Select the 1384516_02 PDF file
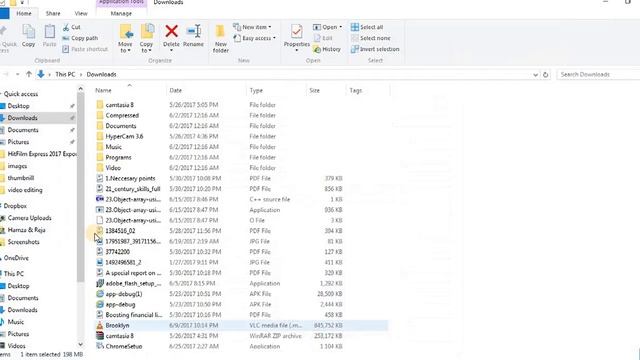The height and width of the screenshot is (360, 640). (242, 231)
